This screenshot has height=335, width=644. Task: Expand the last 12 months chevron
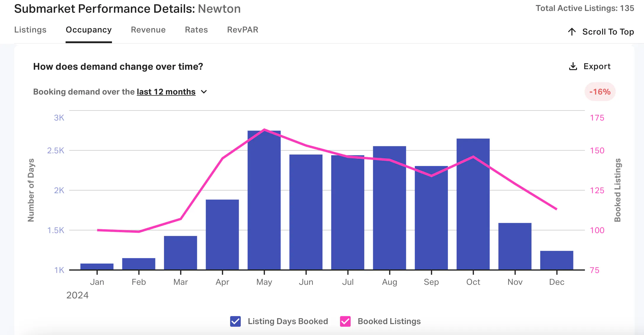(204, 92)
